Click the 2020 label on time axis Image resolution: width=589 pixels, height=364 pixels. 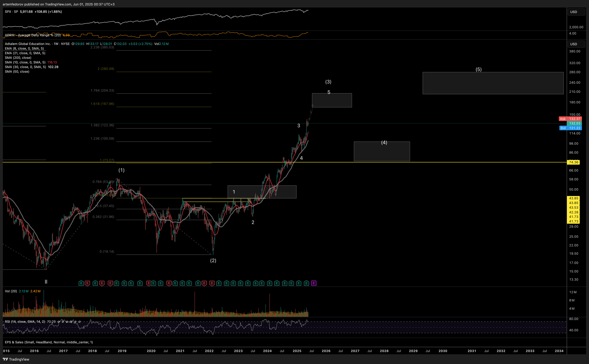151,351
